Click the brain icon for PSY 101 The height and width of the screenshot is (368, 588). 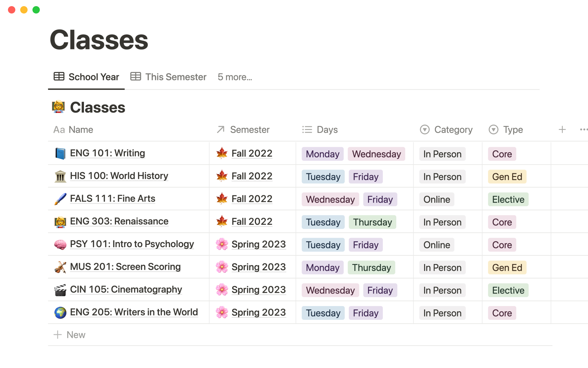pos(60,244)
